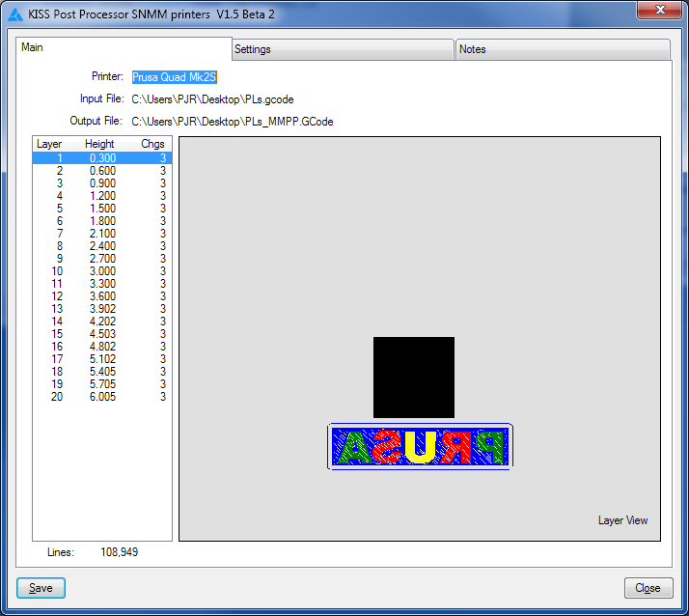Select layer 1 at height 0.300
689x616 pixels.
[102, 157]
